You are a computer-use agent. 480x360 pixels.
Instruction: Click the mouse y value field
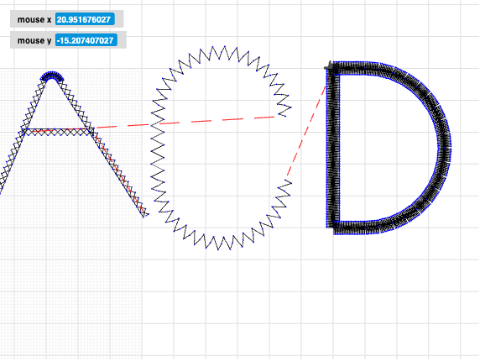point(86,40)
